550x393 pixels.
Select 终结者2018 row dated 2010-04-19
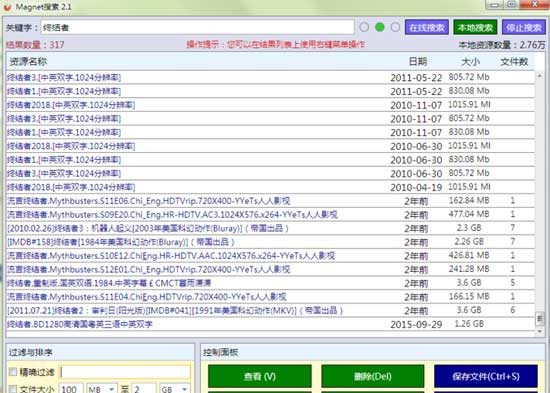click(270, 187)
